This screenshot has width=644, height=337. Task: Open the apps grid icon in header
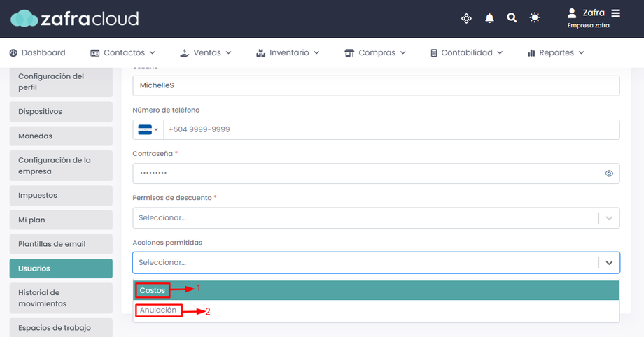[466, 18]
